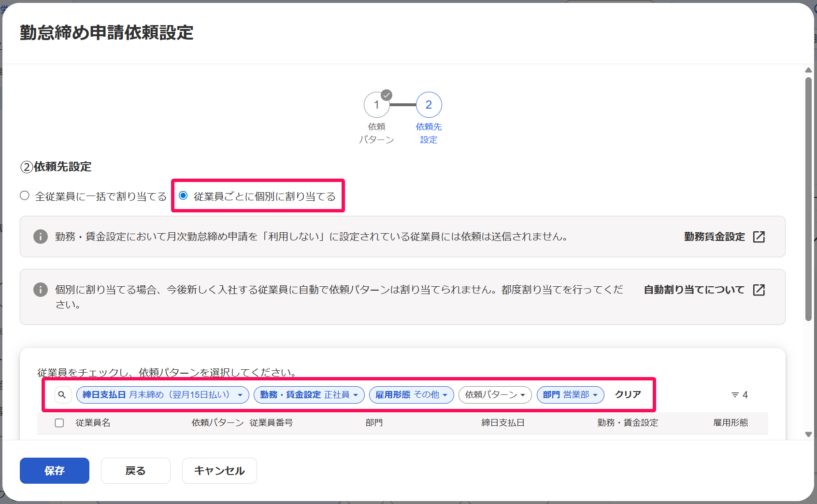This screenshot has height=504, width=817.
Task: Click 従業員番号 column header
Action: 272,423
